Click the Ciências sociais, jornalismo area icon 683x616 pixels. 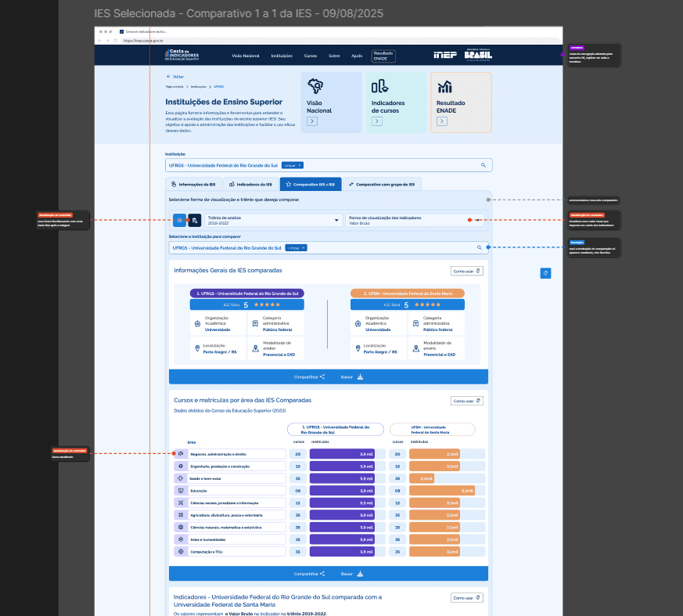(181, 503)
